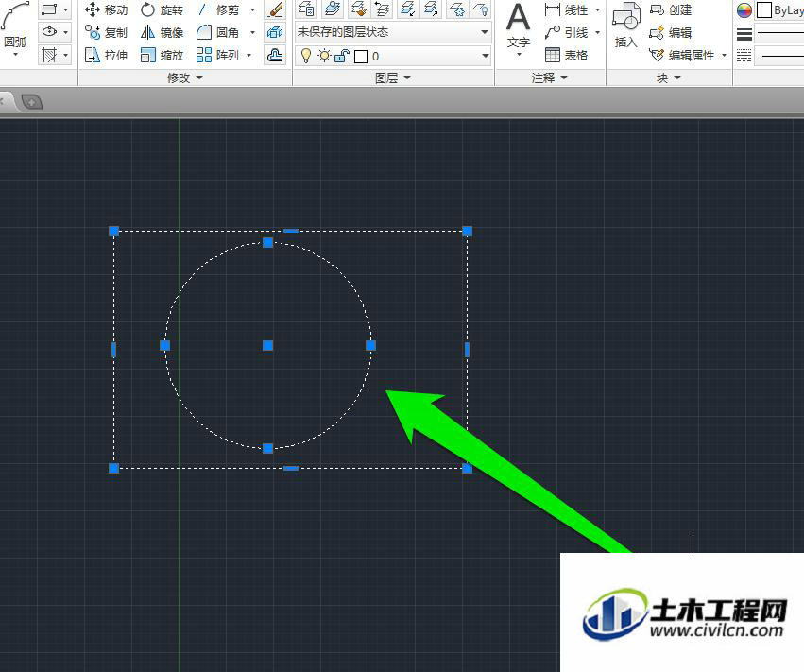Open the ByLayer object color dropdown
Screen dimensions: 804x672
779,9
